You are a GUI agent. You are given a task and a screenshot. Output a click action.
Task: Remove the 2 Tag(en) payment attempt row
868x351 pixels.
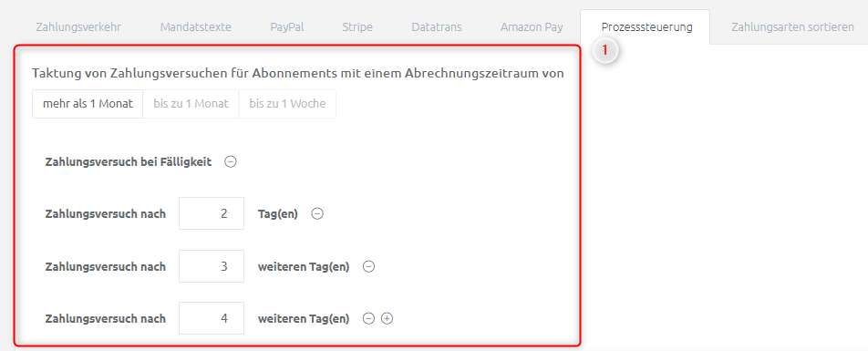317,213
